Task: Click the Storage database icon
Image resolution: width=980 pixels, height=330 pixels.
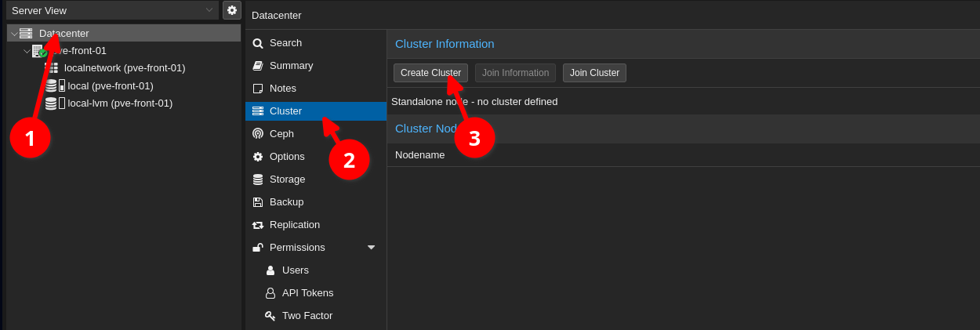Action: point(258,180)
